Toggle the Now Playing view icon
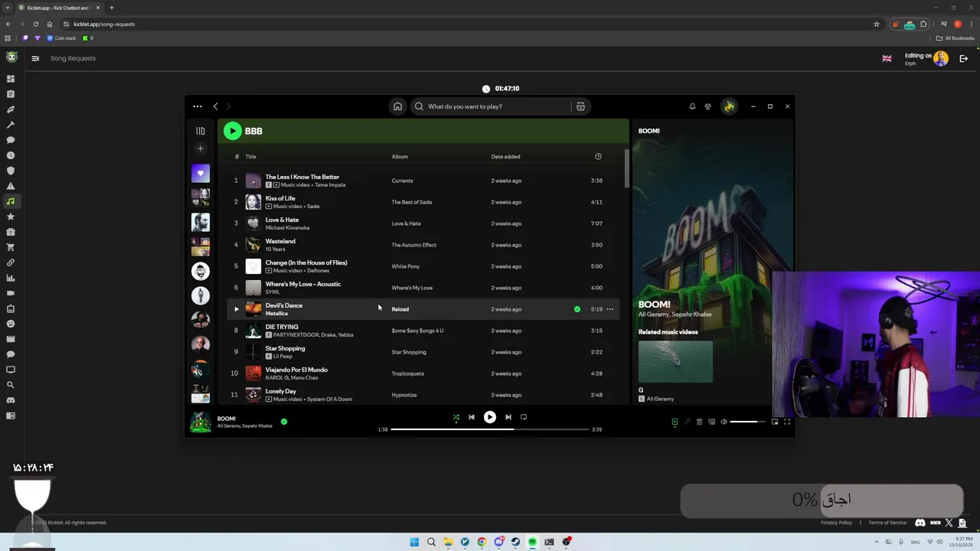The width and height of the screenshot is (980, 551). pos(675,422)
